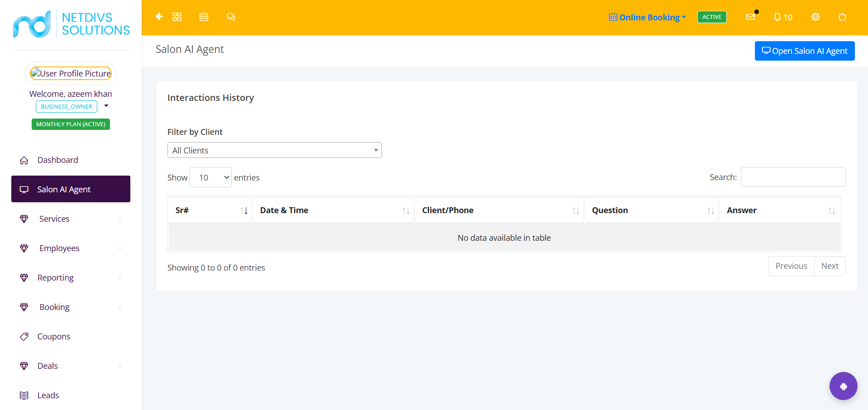
Task: View notifications bell showing 10
Action: (x=782, y=17)
